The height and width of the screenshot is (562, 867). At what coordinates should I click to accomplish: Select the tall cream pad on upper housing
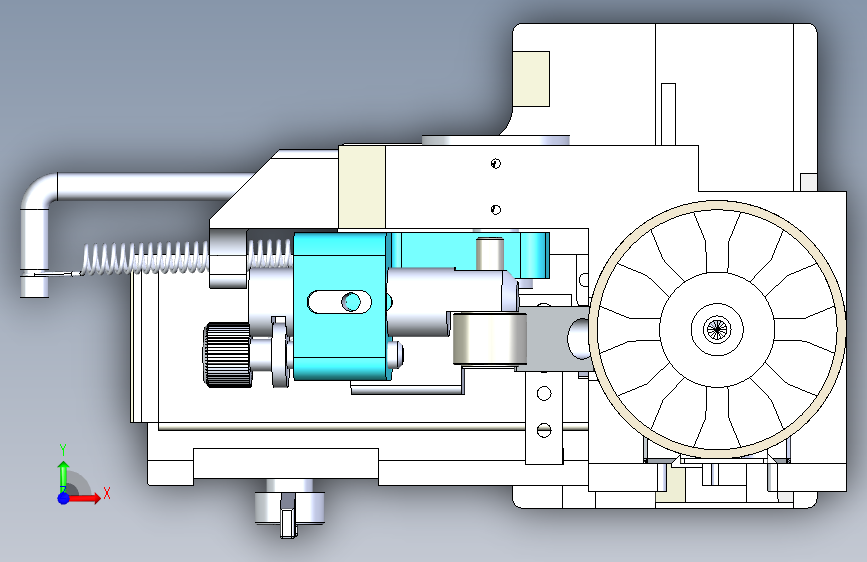(x=362, y=187)
